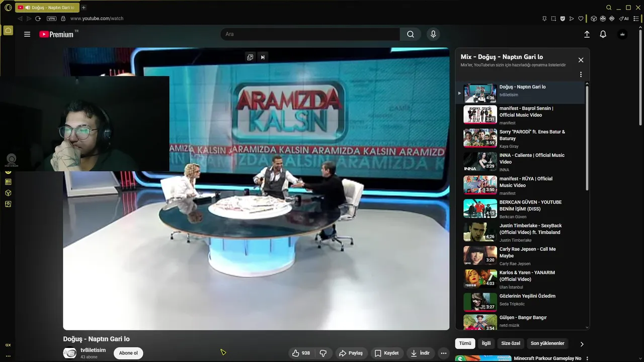This screenshot has width=644, height=362.
Task: Open the cube extension icon in toolbar
Action: (x=594, y=19)
